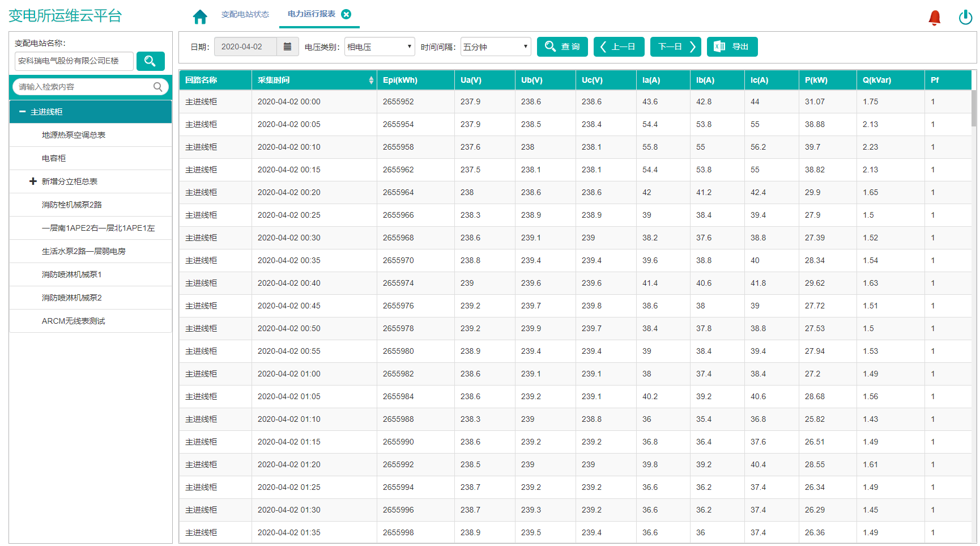The width and height of the screenshot is (980, 546).
Task: Go to the home page icon
Action: (200, 17)
